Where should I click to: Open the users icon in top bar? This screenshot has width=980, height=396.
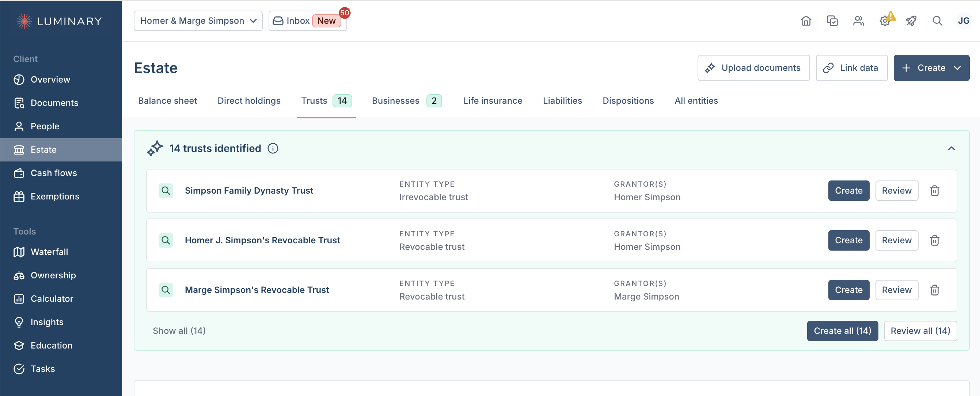tap(858, 20)
